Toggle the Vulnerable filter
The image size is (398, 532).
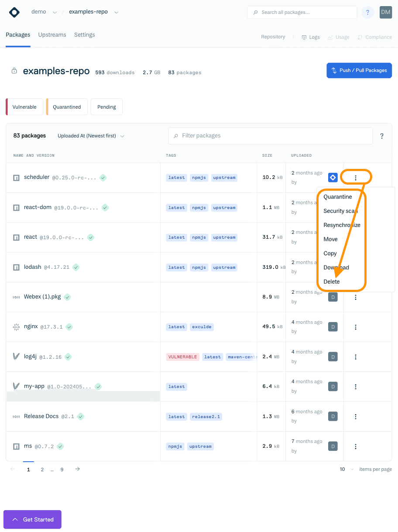click(x=24, y=106)
